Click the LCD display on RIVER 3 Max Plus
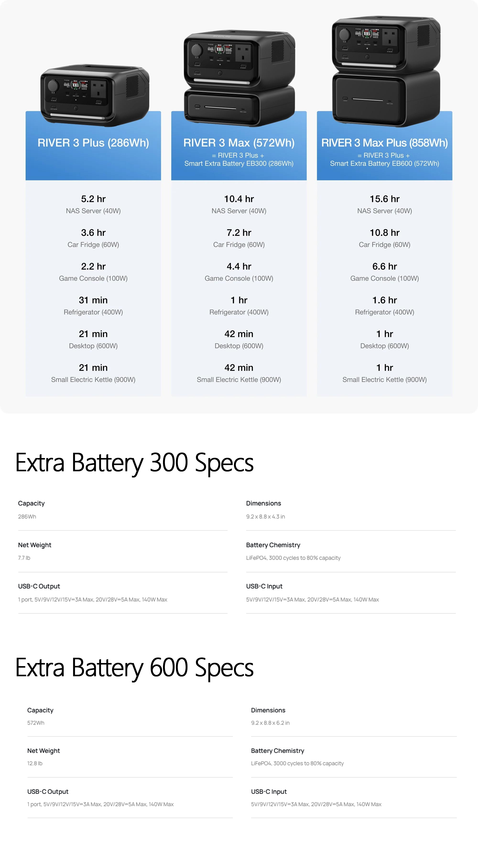Screen dimensions: 478x868 [367, 34]
